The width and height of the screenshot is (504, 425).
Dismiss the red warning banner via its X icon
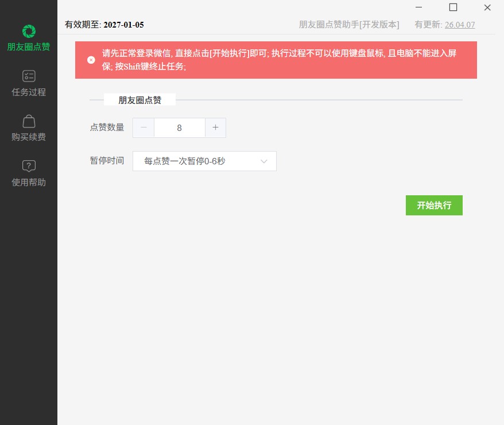tap(91, 60)
